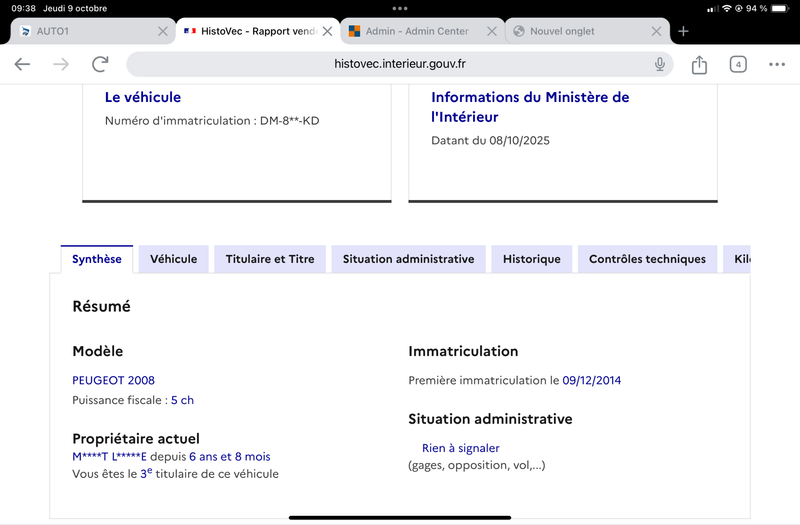Open the Véhicule section tab

174,259
